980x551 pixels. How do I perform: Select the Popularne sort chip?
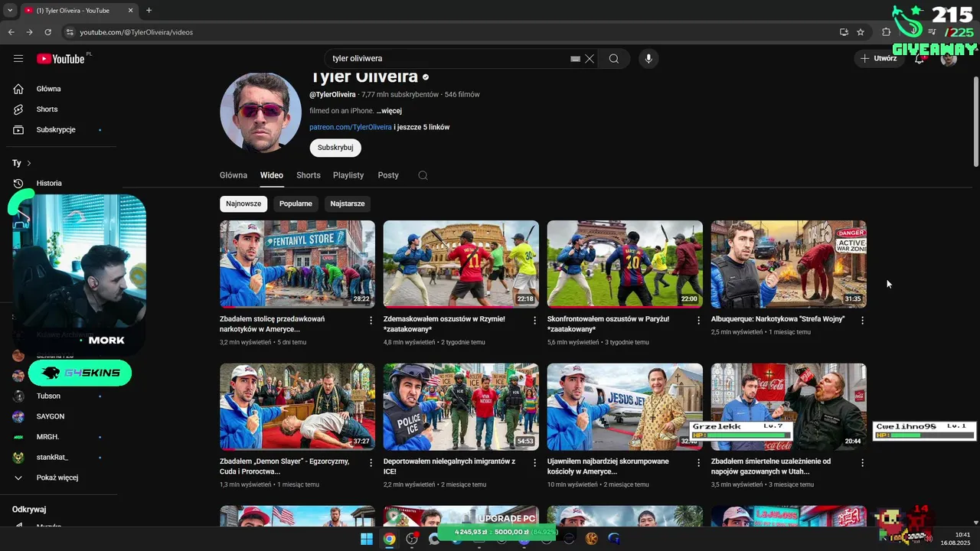click(296, 204)
